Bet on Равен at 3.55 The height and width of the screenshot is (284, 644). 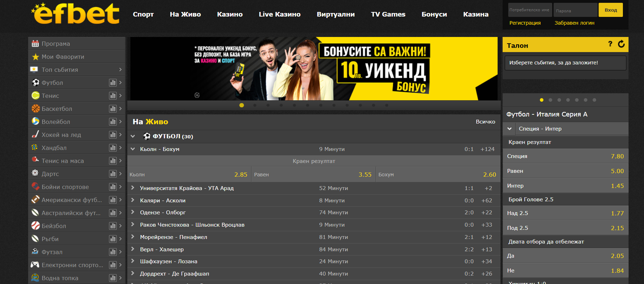[x=314, y=175]
